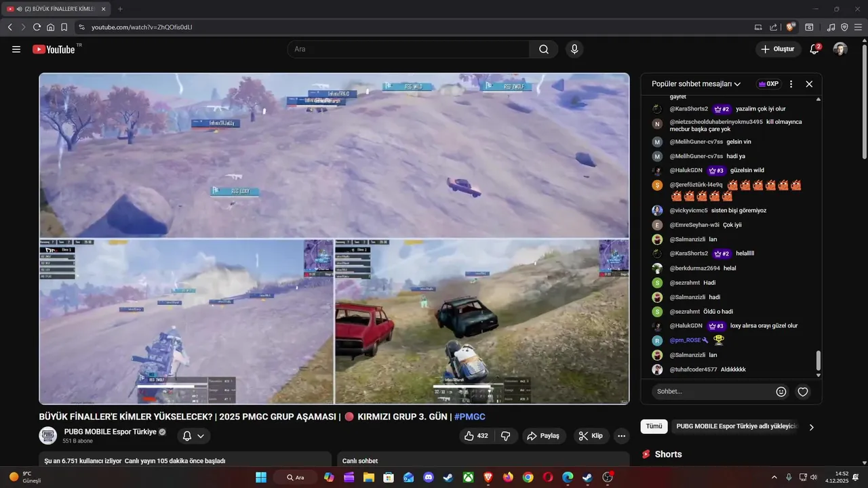Show hidden system tray icons chevron
The image size is (868, 488).
point(774,477)
